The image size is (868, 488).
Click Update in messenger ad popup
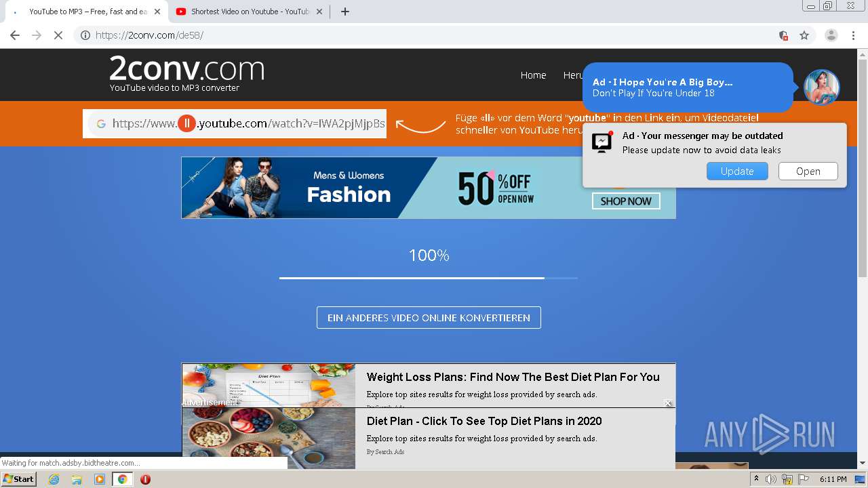click(x=737, y=171)
